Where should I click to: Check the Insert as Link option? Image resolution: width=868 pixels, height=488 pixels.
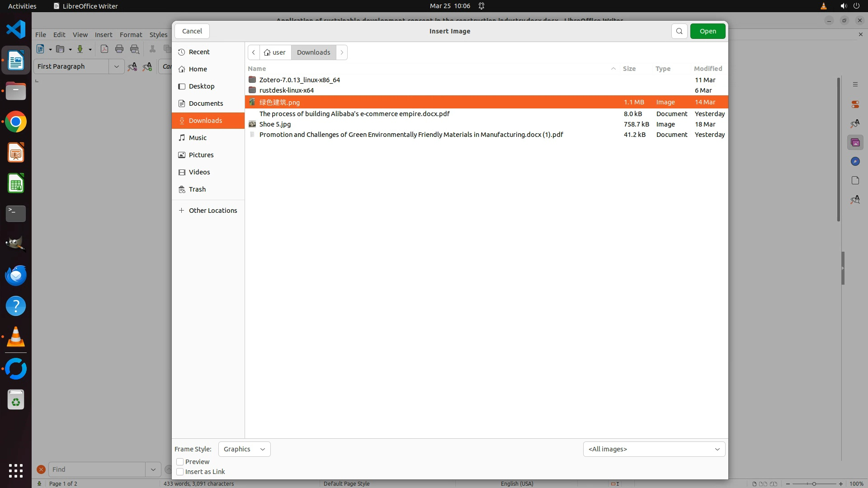[180, 472]
